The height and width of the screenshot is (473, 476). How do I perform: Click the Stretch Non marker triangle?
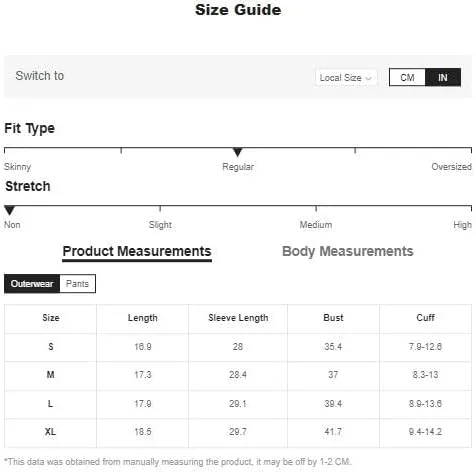(9, 210)
